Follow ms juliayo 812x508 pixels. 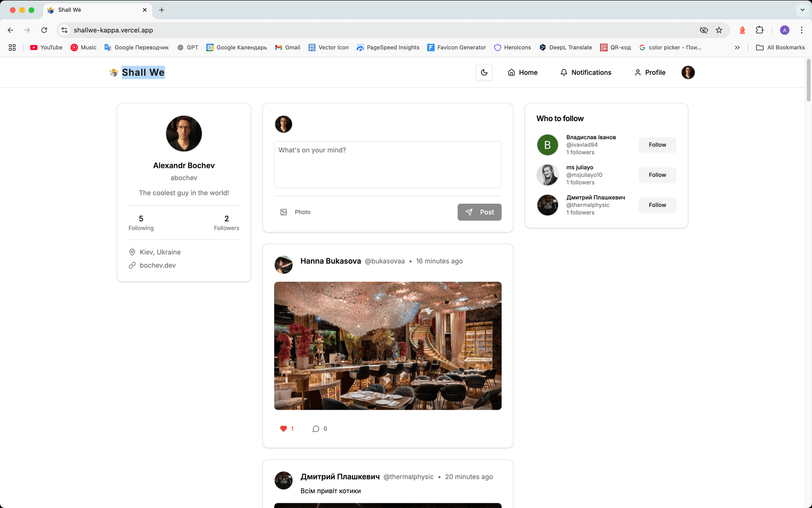tap(657, 175)
